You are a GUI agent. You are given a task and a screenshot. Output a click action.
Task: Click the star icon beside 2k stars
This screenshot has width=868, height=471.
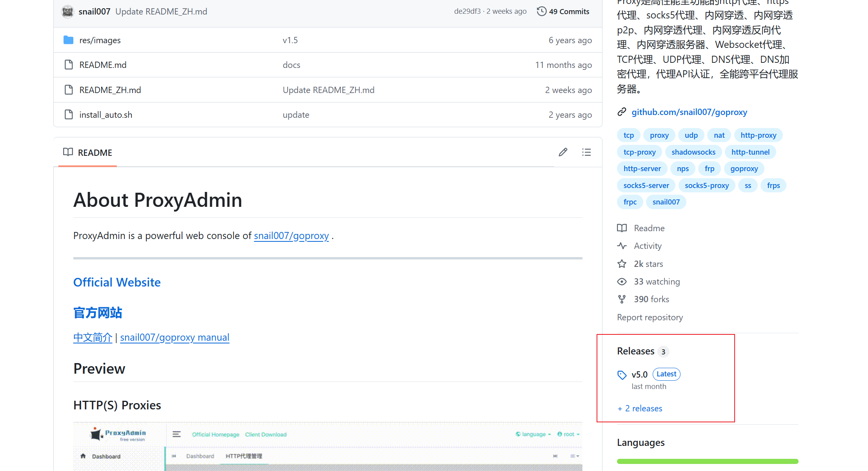coord(622,264)
